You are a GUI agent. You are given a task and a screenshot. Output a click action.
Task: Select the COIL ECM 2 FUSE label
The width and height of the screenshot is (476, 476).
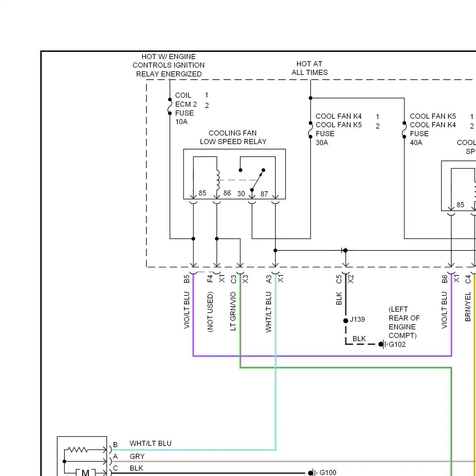(186, 104)
